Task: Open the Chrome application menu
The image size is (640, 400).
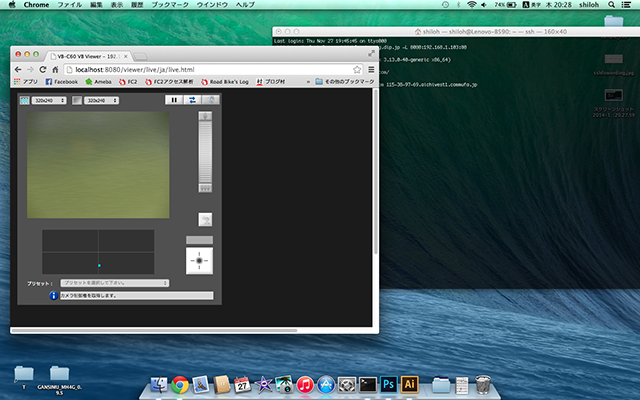Action: point(36,5)
